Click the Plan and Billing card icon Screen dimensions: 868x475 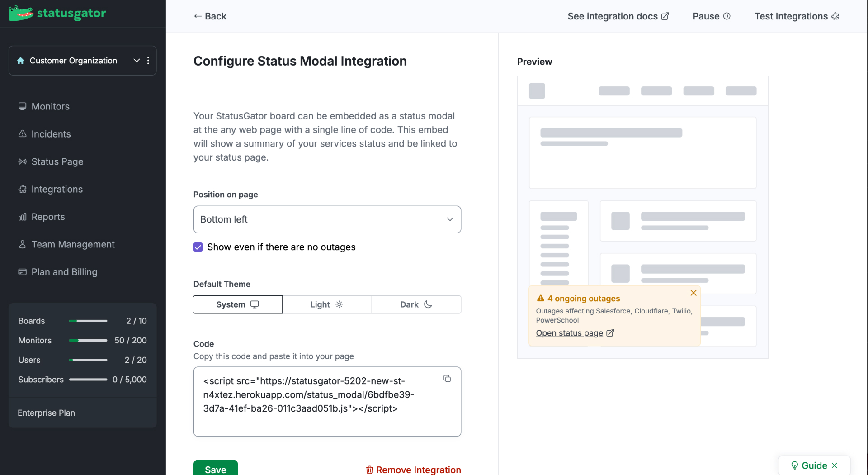[22, 272]
